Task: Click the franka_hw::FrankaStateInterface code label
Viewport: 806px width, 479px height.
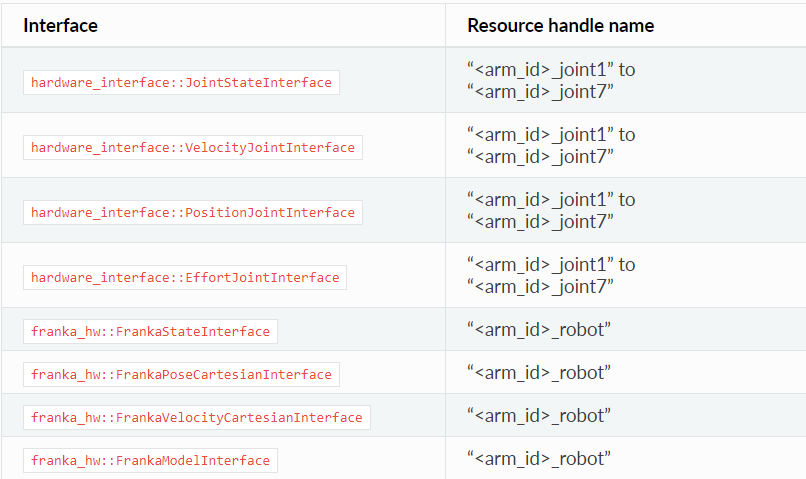Action: pos(150,332)
